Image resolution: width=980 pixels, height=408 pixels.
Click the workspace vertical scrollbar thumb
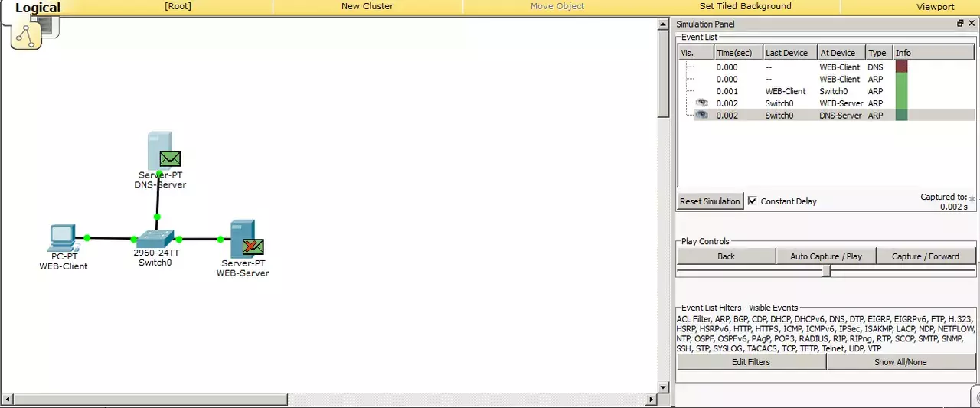pos(664,74)
